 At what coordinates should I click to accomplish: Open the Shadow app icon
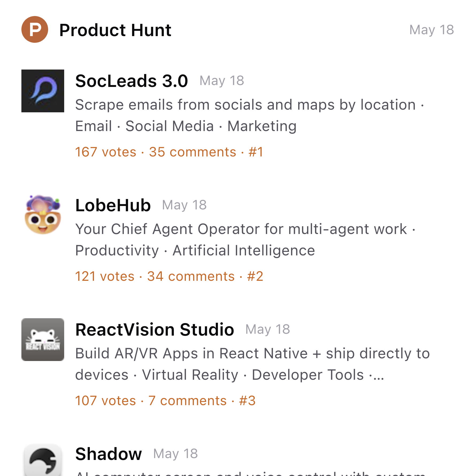coord(43,460)
